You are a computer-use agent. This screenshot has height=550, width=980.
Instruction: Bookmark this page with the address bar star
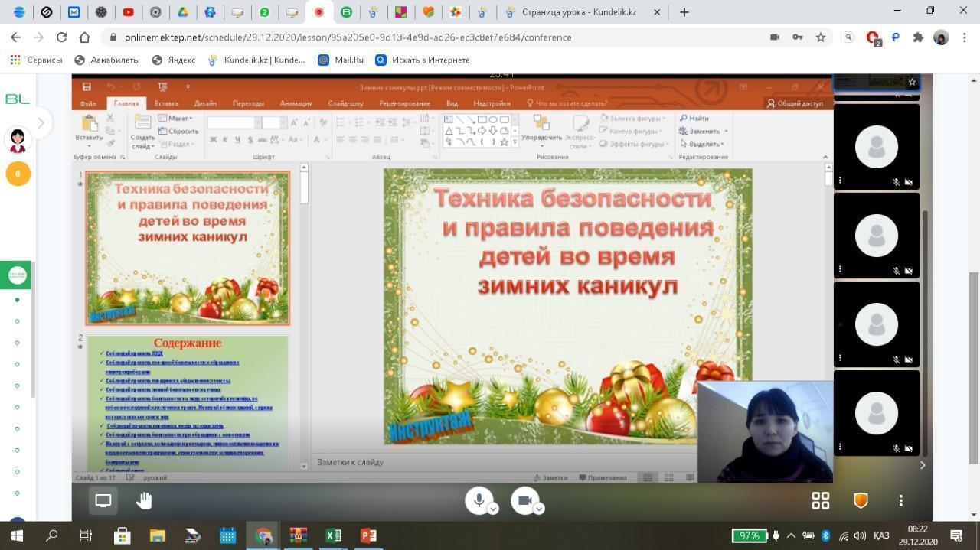pyautogui.click(x=821, y=37)
